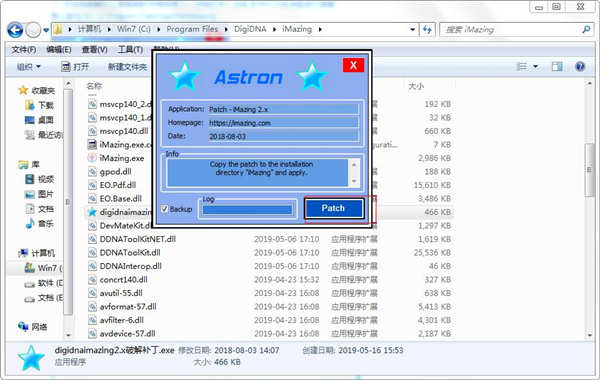The image size is (600, 380).
Task: Click the 新建文件夹 button
Action: point(127,67)
